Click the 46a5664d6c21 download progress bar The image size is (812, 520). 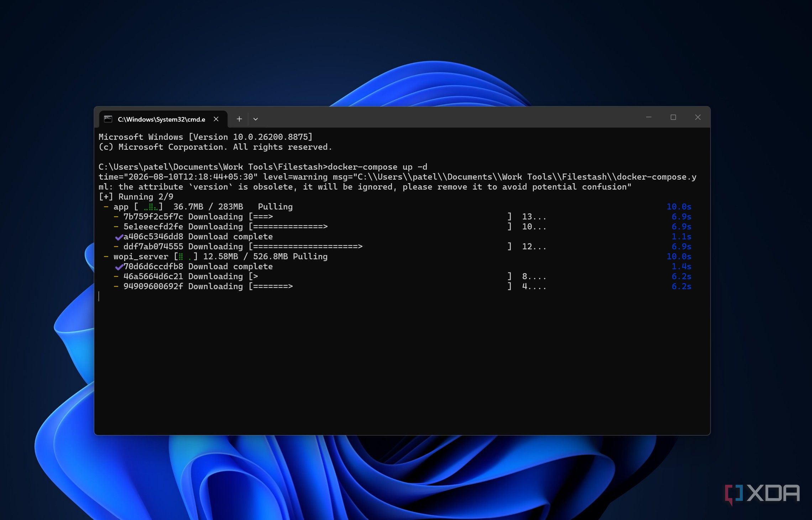(380, 276)
